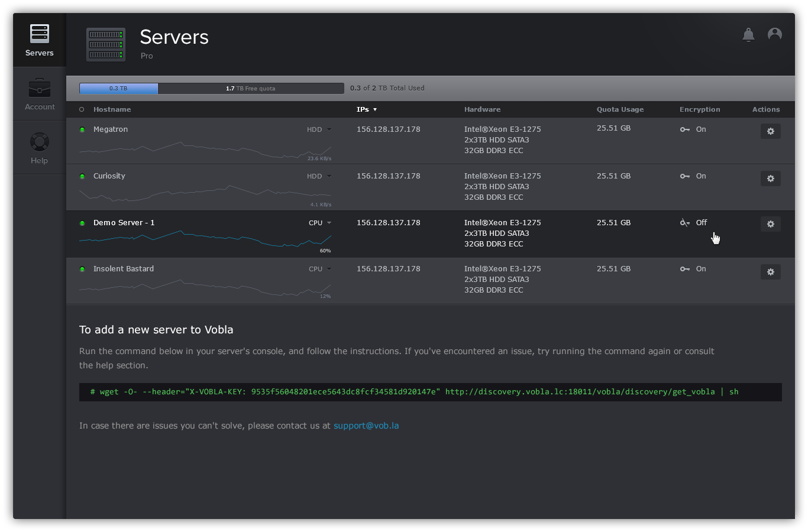The image size is (808, 532).
Task: Open settings gear for Insolent Bastard
Action: [770, 272]
